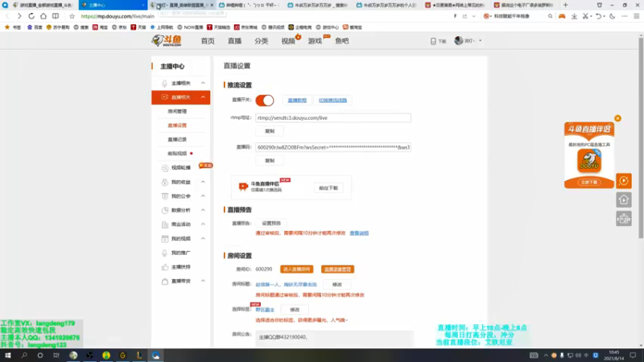This screenshot has width=644, height=362.
Task: Go back with browser back arrow
Action: (x=7, y=16)
